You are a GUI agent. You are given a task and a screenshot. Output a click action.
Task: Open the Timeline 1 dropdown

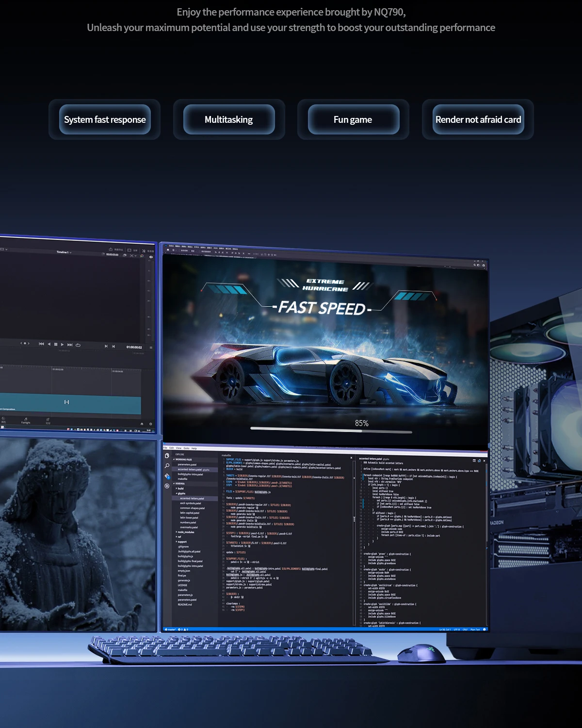click(x=64, y=252)
